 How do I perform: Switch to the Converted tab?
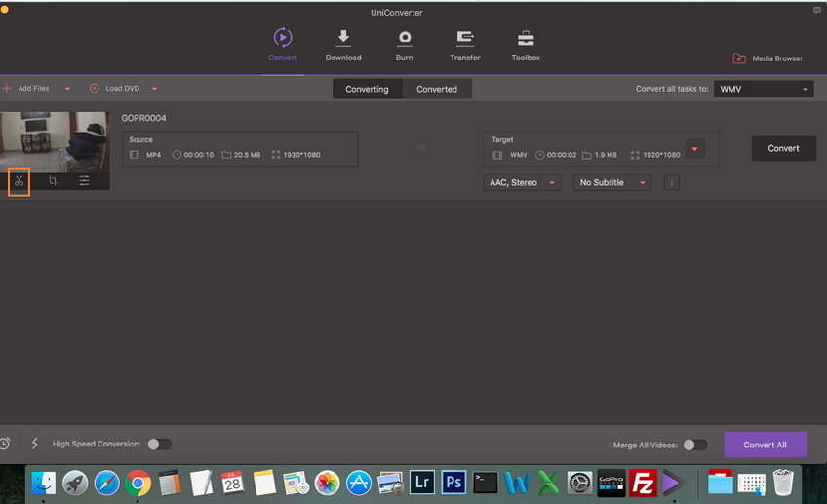437,89
